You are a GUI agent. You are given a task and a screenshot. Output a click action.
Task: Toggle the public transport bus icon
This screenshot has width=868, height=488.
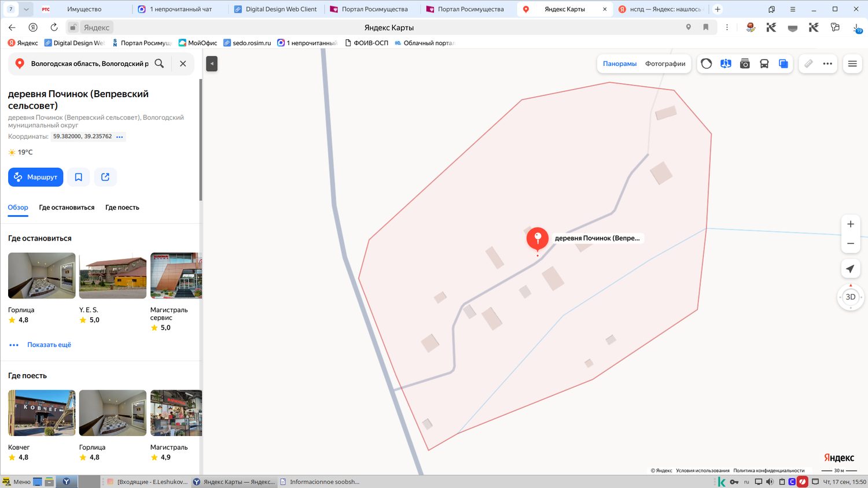[x=764, y=64]
